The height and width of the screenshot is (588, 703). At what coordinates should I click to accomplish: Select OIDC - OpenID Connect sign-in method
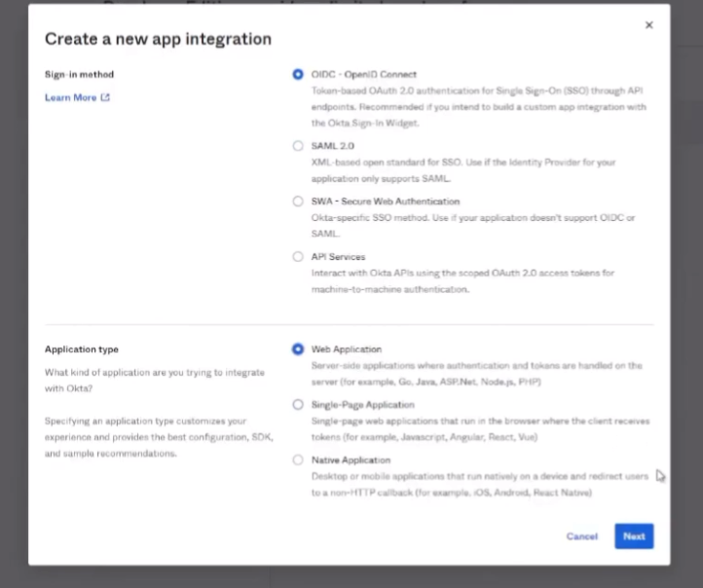[298, 74]
